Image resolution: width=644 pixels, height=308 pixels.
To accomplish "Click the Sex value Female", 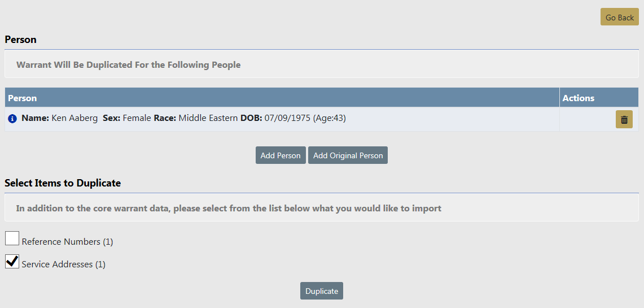I will [137, 119].
